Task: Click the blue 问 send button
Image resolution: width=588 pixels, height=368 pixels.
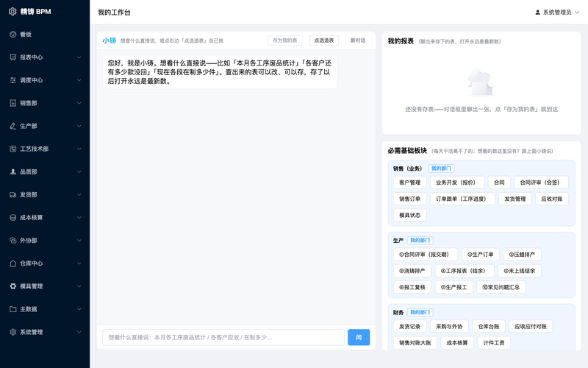Action: pos(359,337)
